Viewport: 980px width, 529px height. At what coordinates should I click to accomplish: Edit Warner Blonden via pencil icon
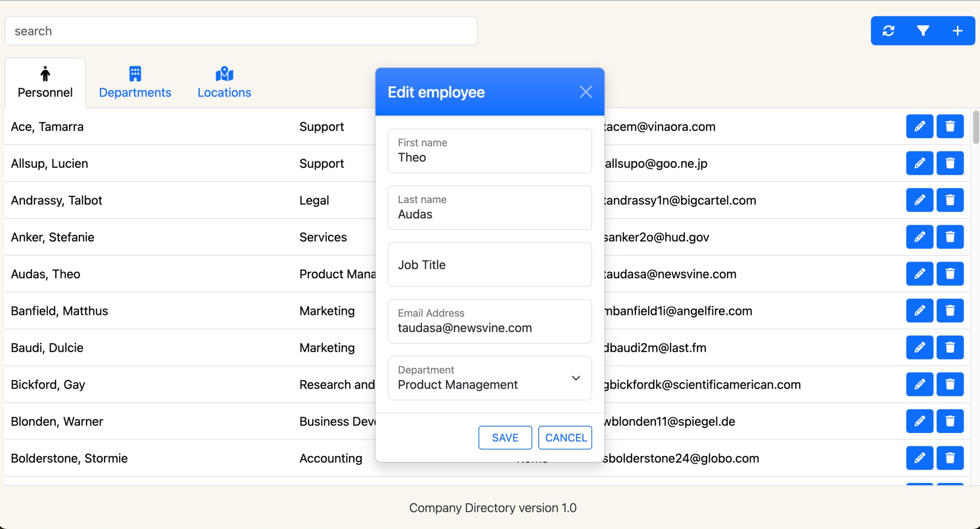[919, 421]
